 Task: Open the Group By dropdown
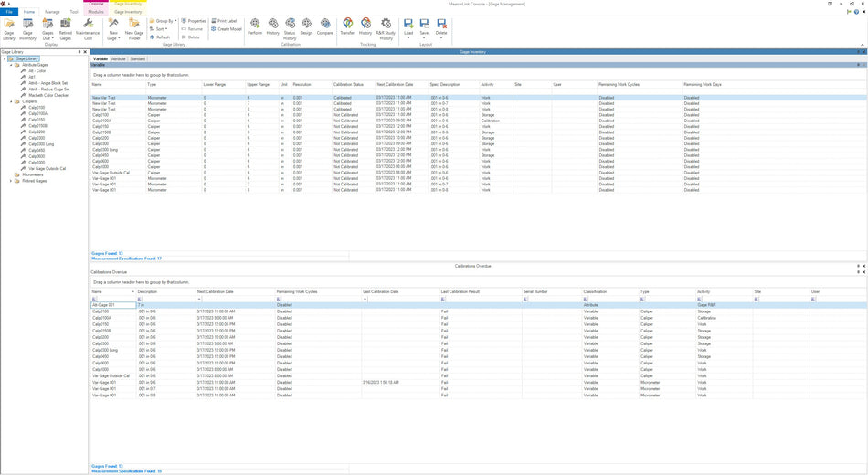click(164, 20)
